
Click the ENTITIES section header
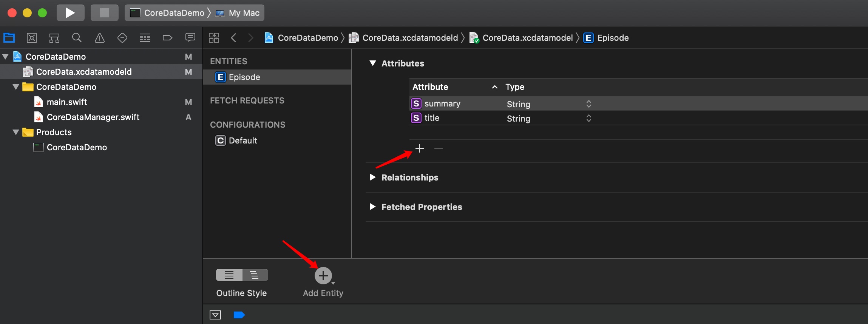point(229,61)
